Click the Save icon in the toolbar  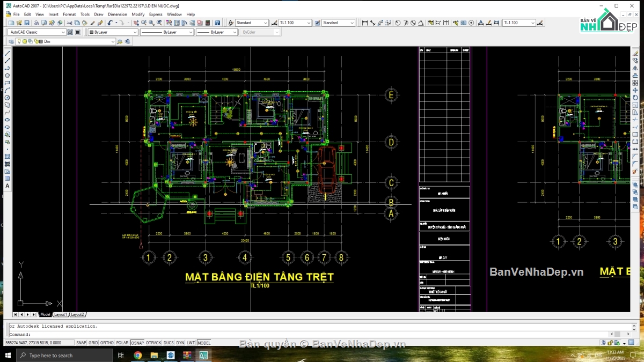pos(27,23)
